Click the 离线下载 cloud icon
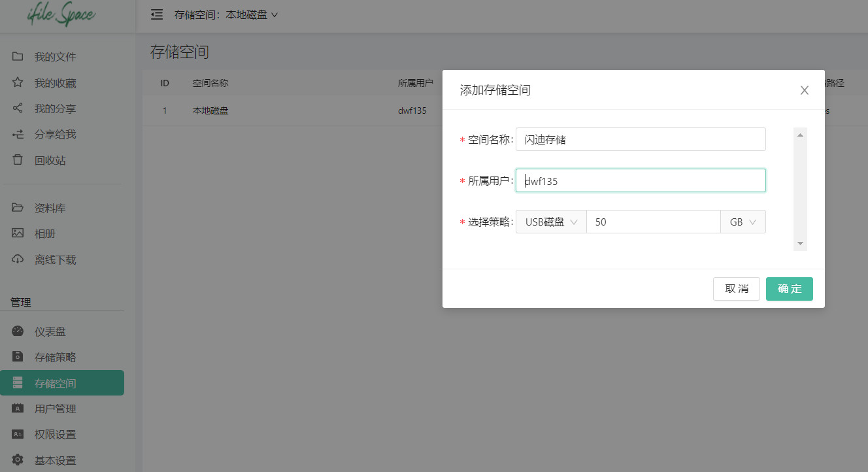 point(18,260)
